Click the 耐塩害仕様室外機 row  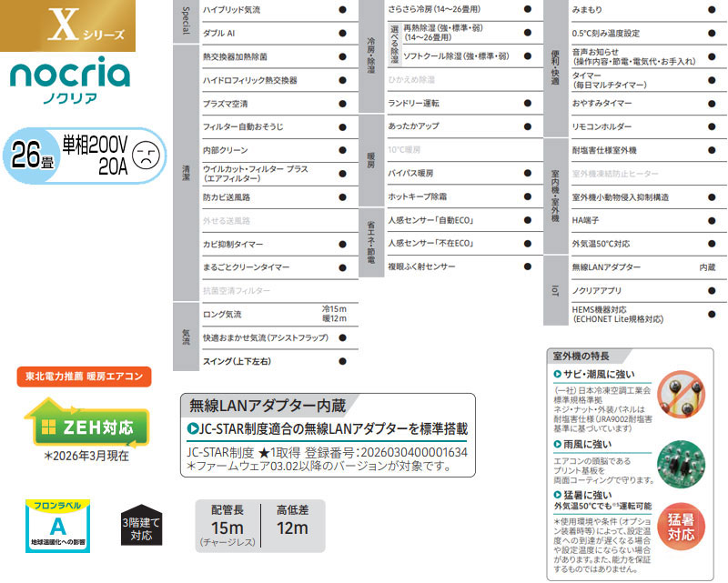(x=649, y=150)
